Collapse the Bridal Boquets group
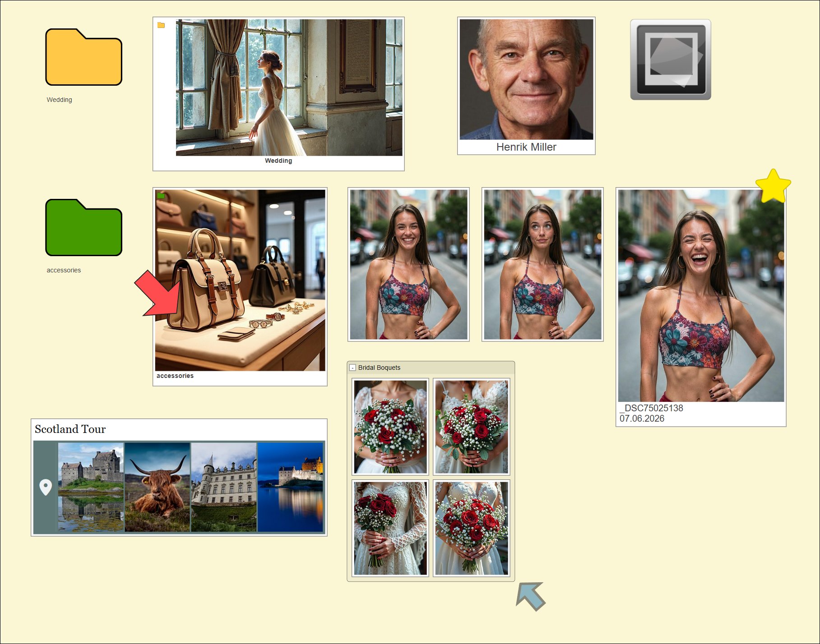This screenshot has height=644, width=820. pos(353,368)
